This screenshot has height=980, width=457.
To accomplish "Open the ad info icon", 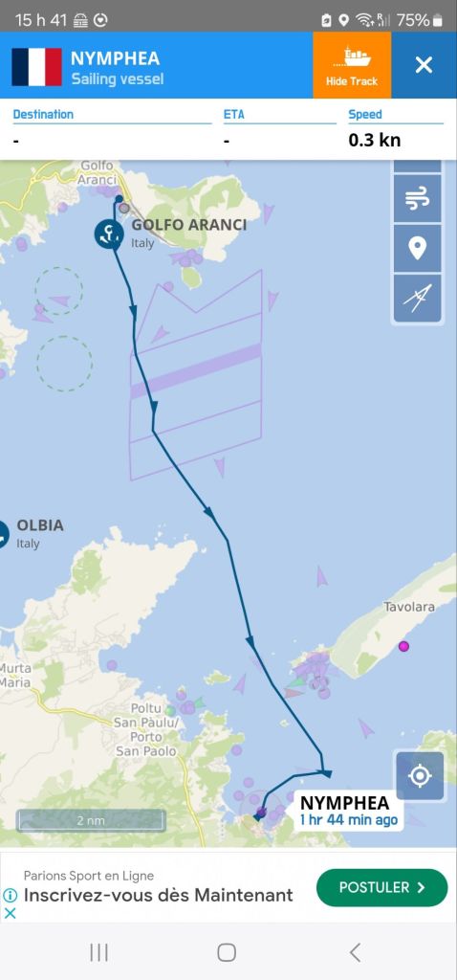I will click(x=10, y=895).
